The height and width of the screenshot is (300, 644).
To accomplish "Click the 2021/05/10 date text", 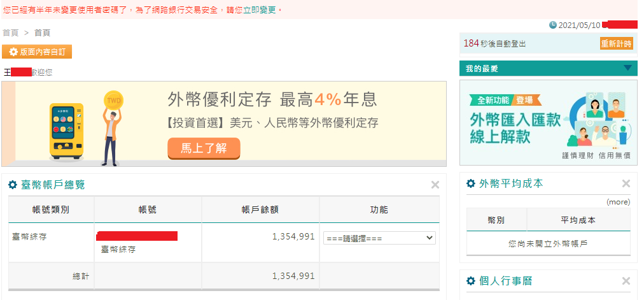I will tap(580, 25).
